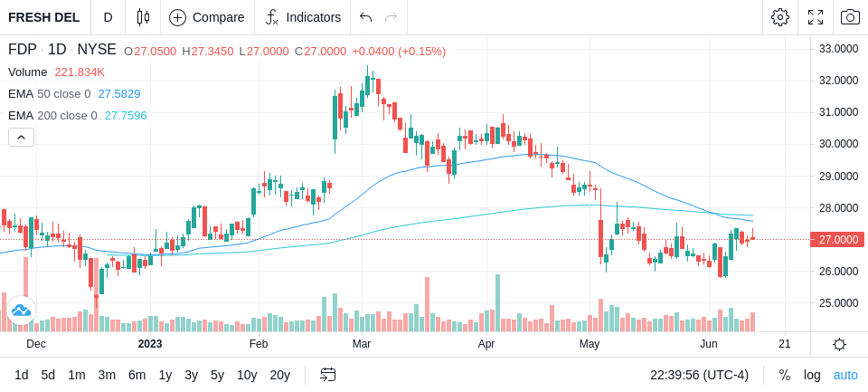Select the 10y time range
The width and height of the screenshot is (868, 392).
247,376
